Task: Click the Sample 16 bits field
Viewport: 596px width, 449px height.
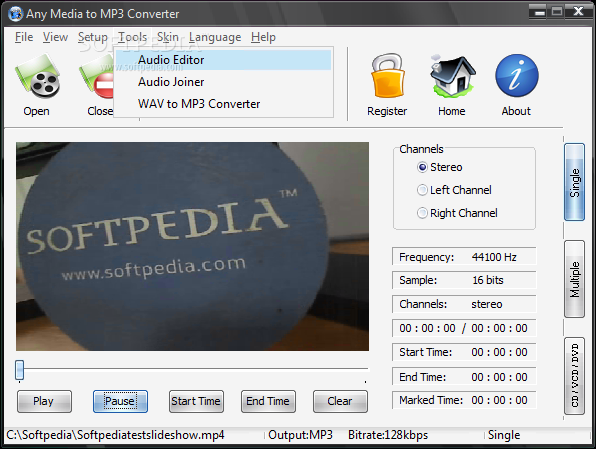Action: (x=464, y=280)
